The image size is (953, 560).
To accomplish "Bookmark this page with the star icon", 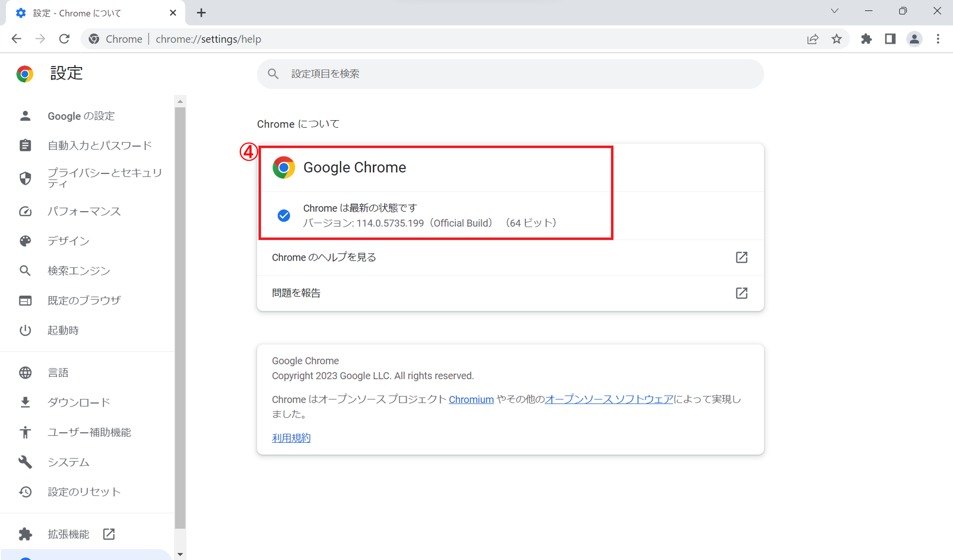I will (836, 39).
